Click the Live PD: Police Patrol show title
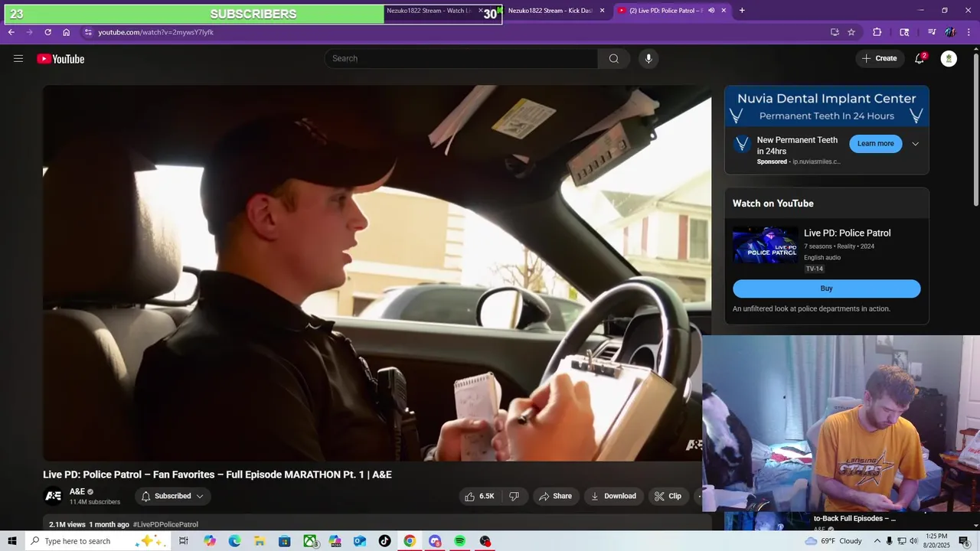Image resolution: width=980 pixels, height=551 pixels. pos(847,233)
